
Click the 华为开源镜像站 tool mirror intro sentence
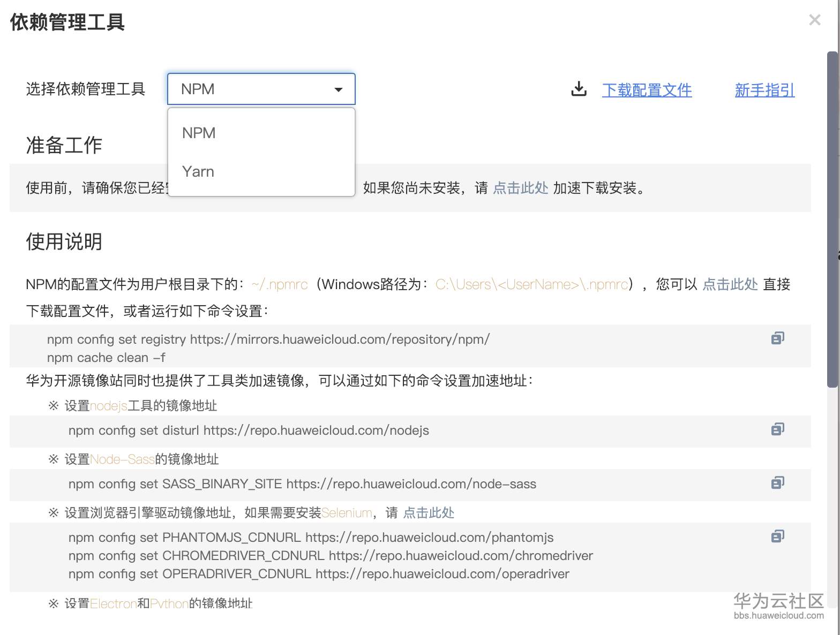point(280,381)
